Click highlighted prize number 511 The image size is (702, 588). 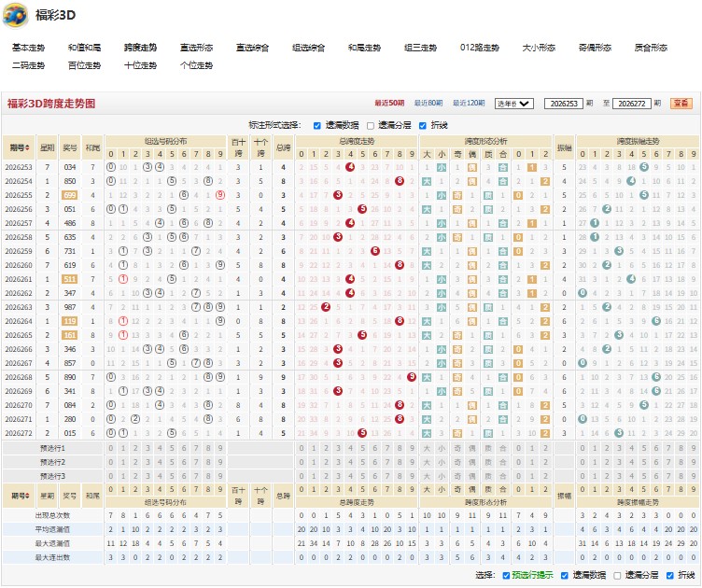point(69,279)
